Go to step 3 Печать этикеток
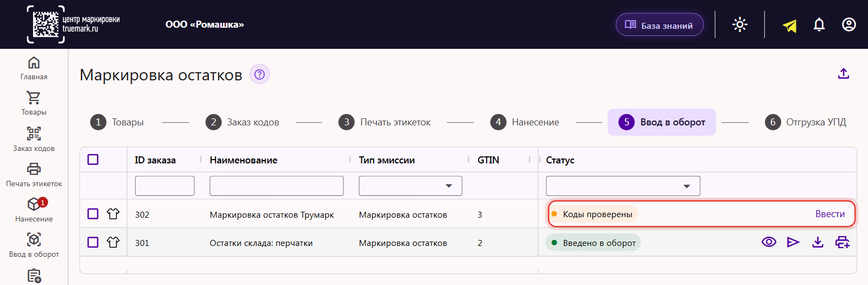 (385, 122)
